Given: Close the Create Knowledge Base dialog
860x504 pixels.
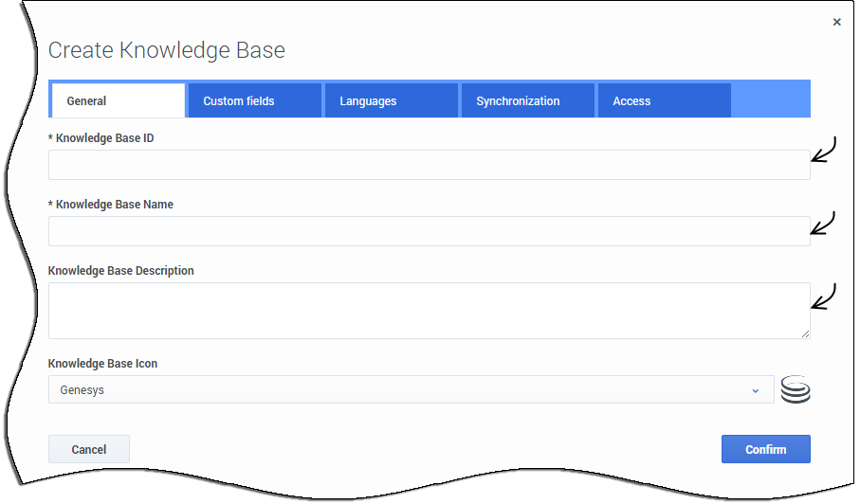Looking at the screenshot, I should [x=836, y=22].
